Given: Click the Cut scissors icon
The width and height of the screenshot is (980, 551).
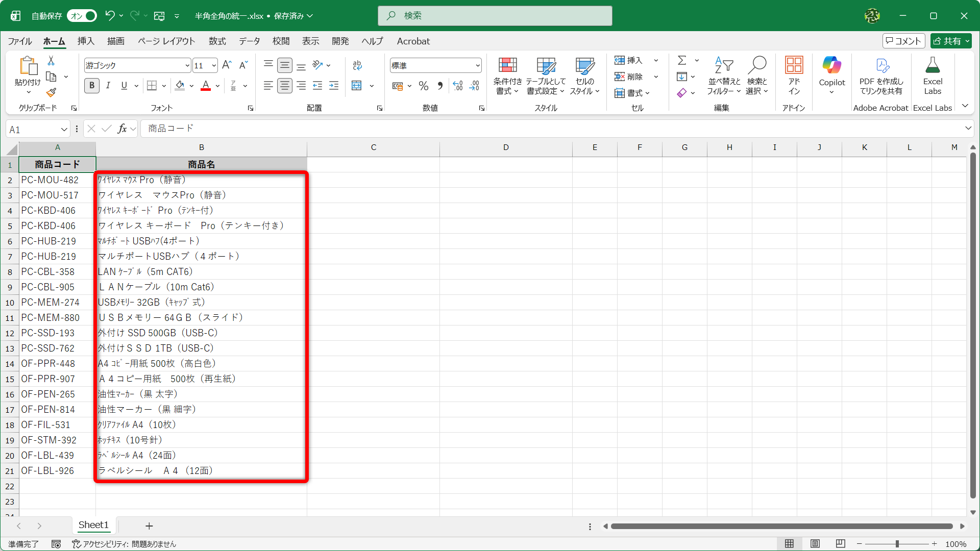Looking at the screenshot, I should (x=51, y=61).
